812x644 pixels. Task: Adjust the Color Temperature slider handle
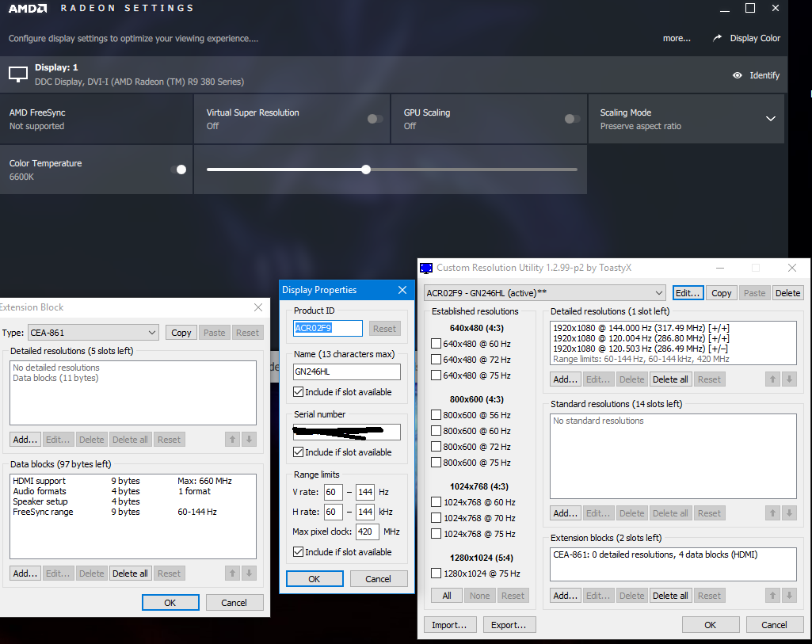click(x=366, y=170)
